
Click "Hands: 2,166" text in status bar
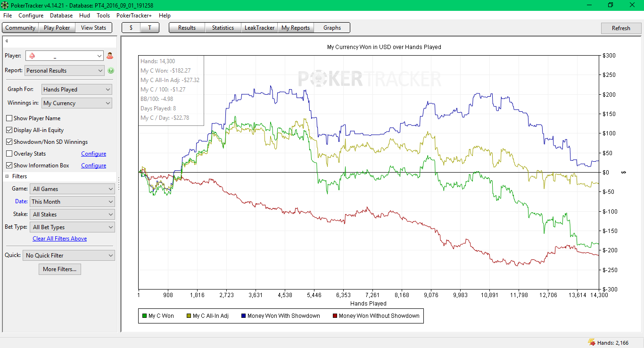point(613,343)
